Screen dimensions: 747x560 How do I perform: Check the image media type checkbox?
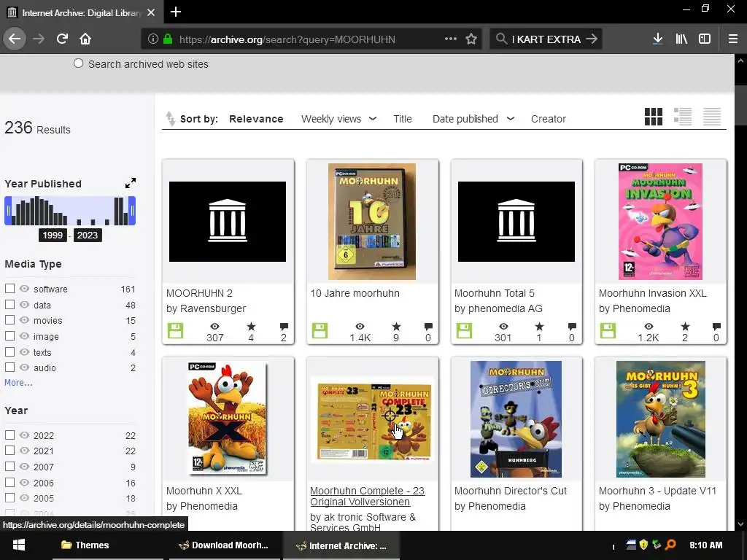click(x=9, y=335)
